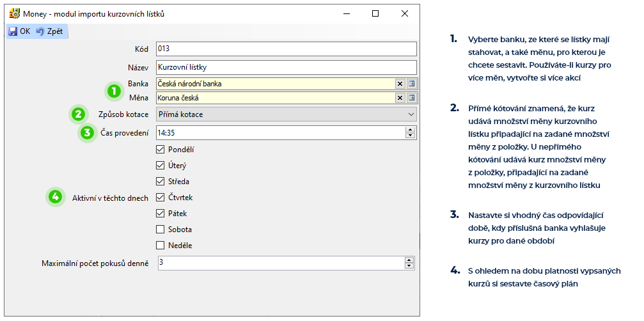Click the window title Money - modul importu

click(93, 14)
